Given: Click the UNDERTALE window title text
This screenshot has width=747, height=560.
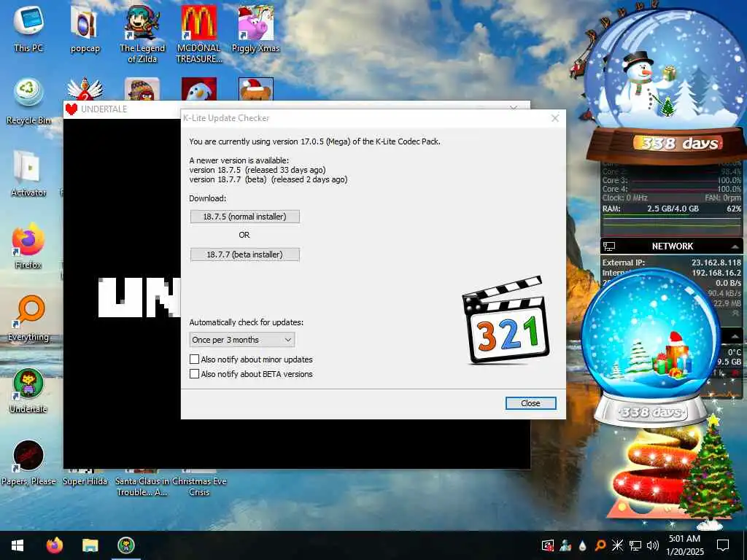Looking at the screenshot, I should pyautogui.click(x=104, y=109).
